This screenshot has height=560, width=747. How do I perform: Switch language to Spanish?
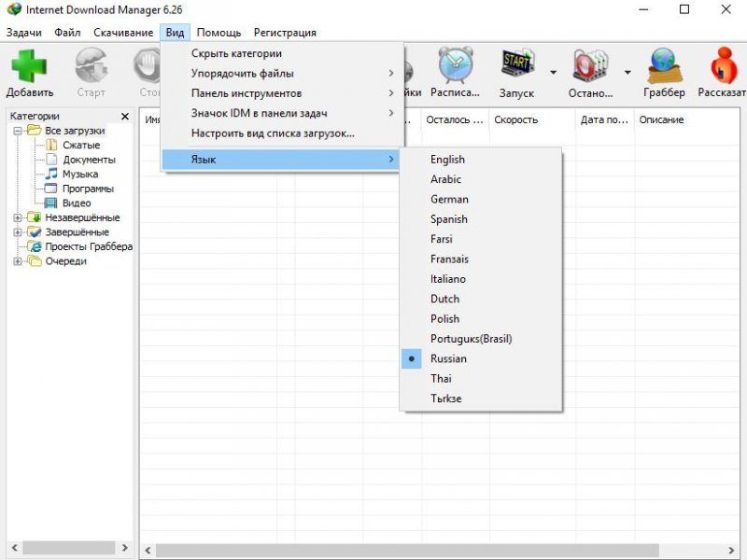tap(481, 219)
